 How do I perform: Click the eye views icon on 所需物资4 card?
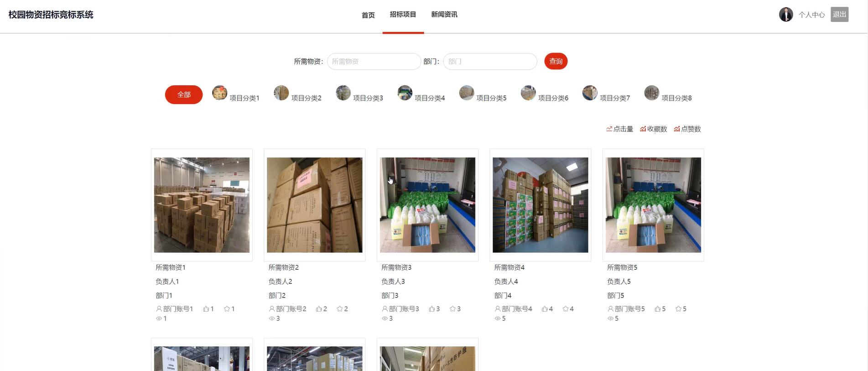[498, 319]
